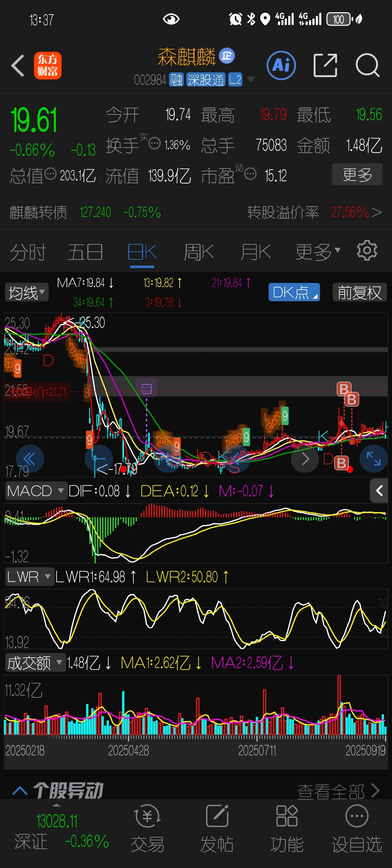Tap the LWR oscillator sub-chart
This screenshot has height=868, width=392.
tap(196, 619)
